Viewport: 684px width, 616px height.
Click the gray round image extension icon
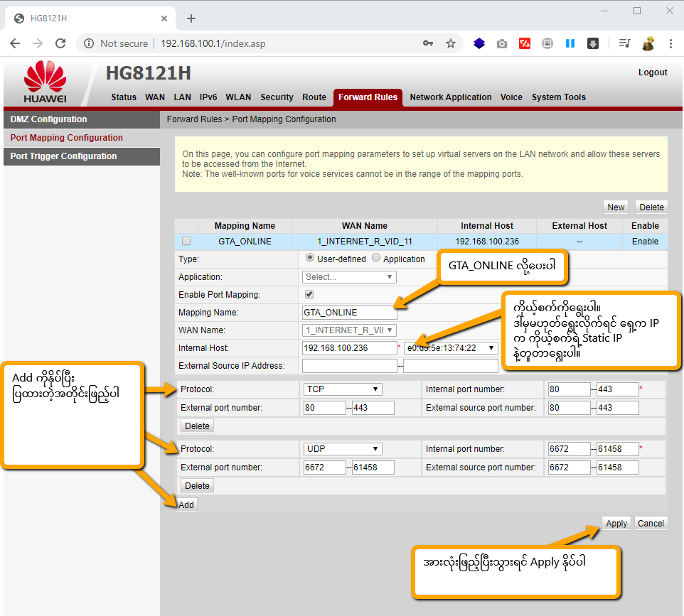click(x=547, y=43)
